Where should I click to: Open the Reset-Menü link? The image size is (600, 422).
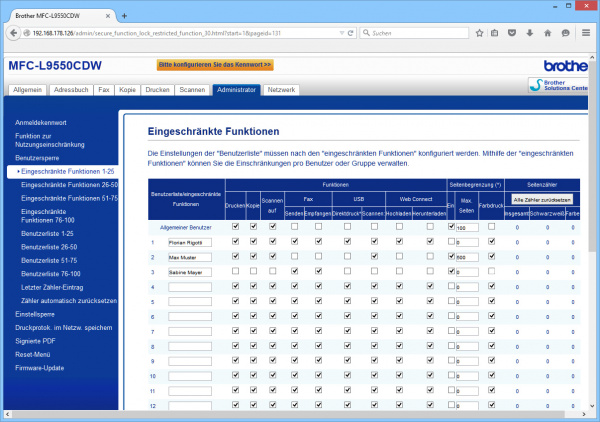(x=33, y=354)
